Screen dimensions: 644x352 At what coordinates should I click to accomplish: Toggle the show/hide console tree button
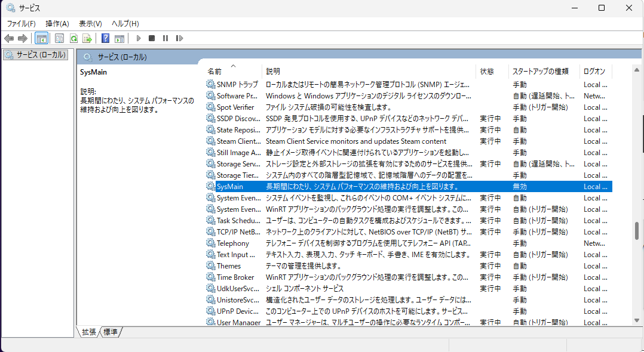click(x=41, y=38)
